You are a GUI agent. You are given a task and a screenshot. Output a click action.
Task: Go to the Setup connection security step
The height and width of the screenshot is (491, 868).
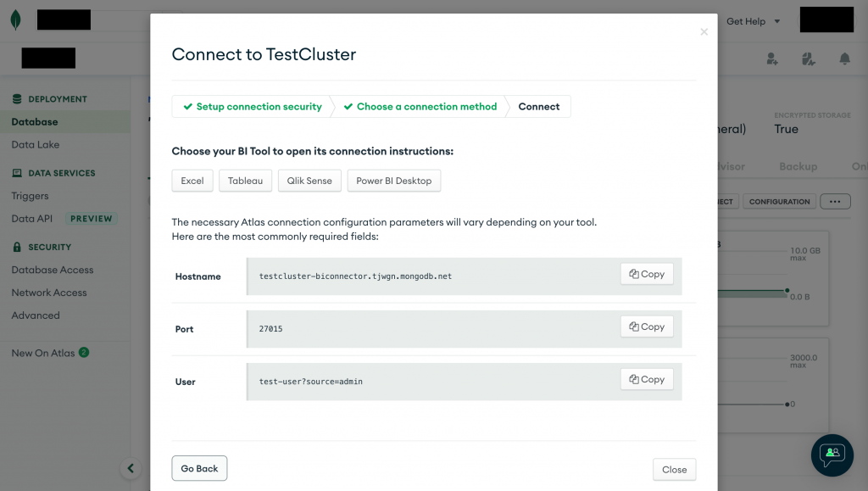[253, 106]
